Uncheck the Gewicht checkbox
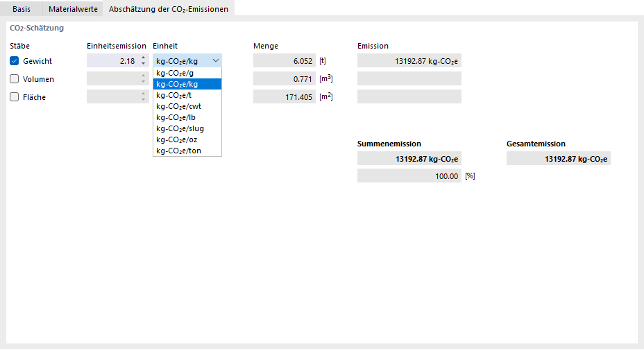This screenshot has height=349, width=644. coord(15,61)
